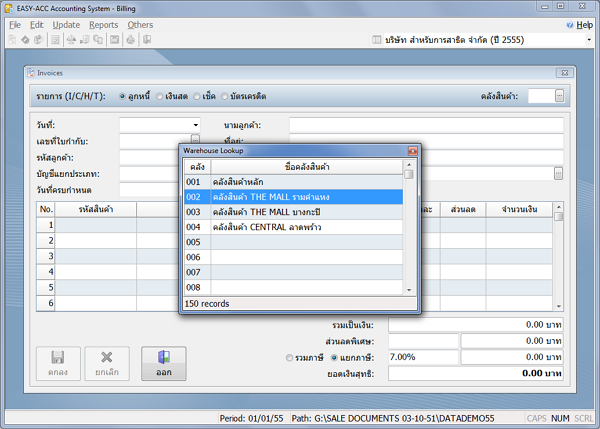Click the floppy disk save toolbar icon

[115, 40]
